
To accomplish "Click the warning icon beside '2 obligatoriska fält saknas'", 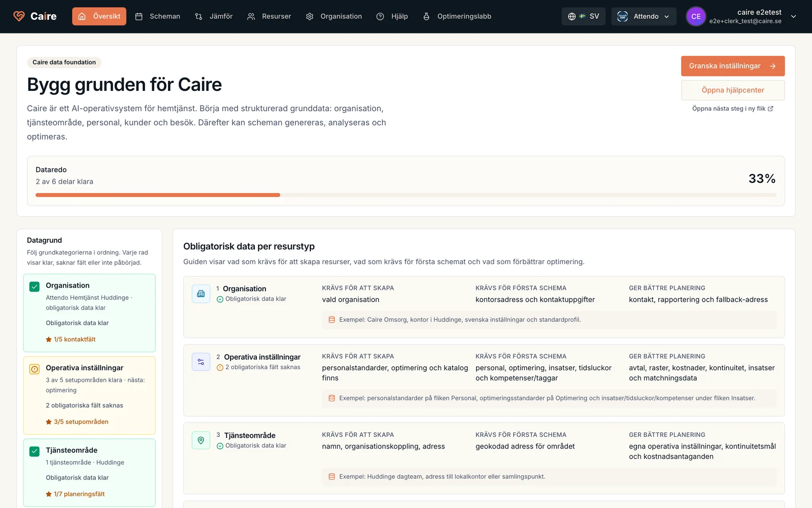I will [220, 367].
